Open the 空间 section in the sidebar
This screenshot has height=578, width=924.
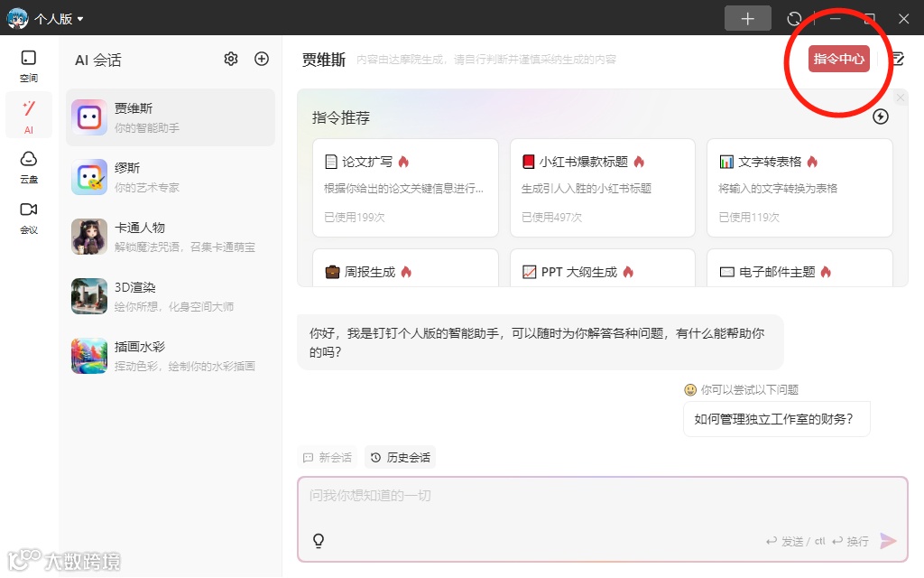(28, 65)
